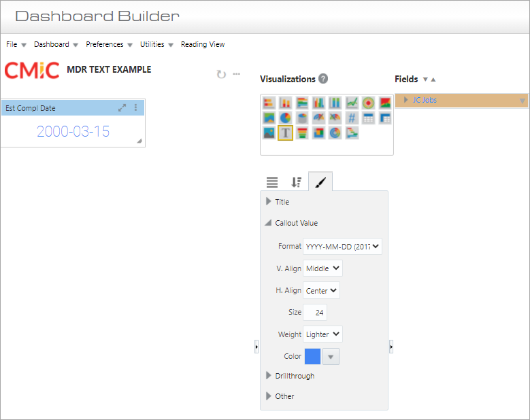Click the Est Compl Date widget title

point(31,108)
